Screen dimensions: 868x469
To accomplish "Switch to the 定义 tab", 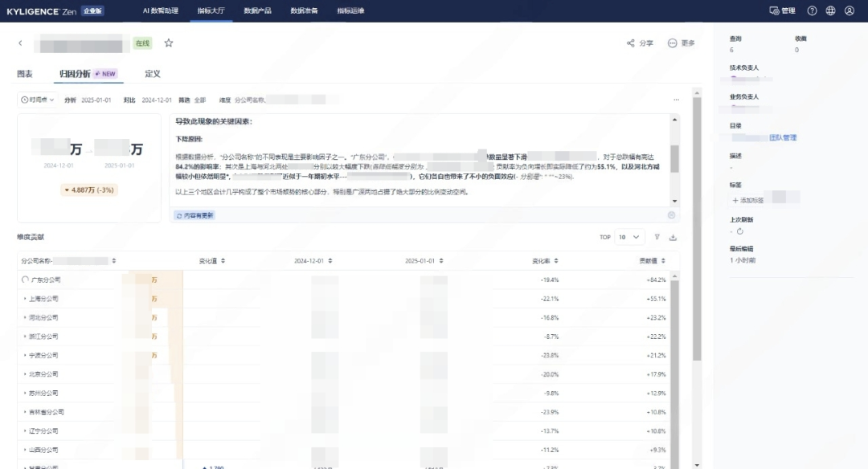I will tap(153, 74).
